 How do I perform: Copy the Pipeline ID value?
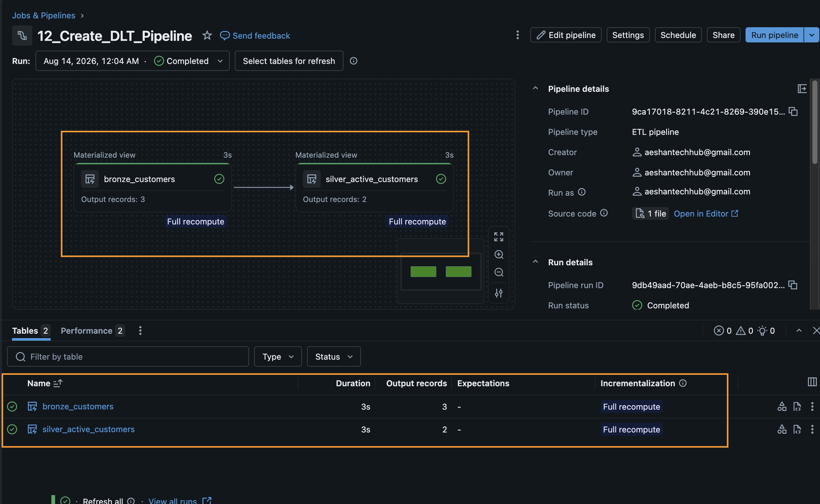click(x=793, y=111)
